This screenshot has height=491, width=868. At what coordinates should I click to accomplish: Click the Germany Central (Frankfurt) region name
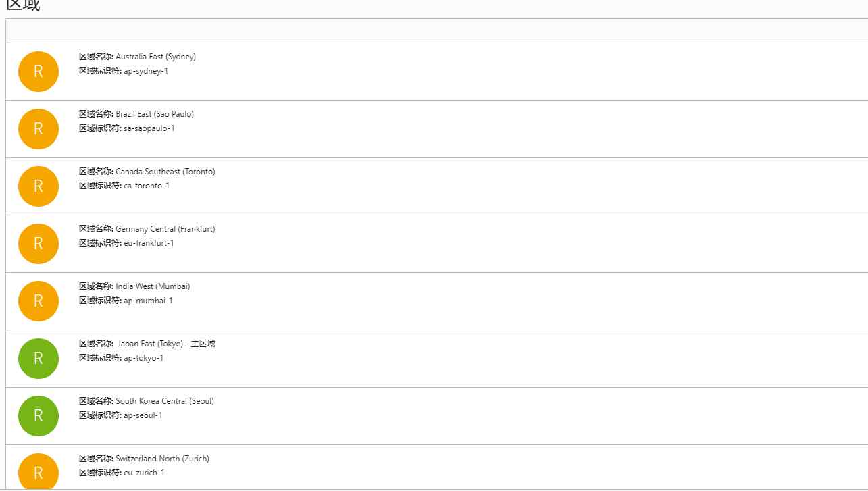(165, 229)
